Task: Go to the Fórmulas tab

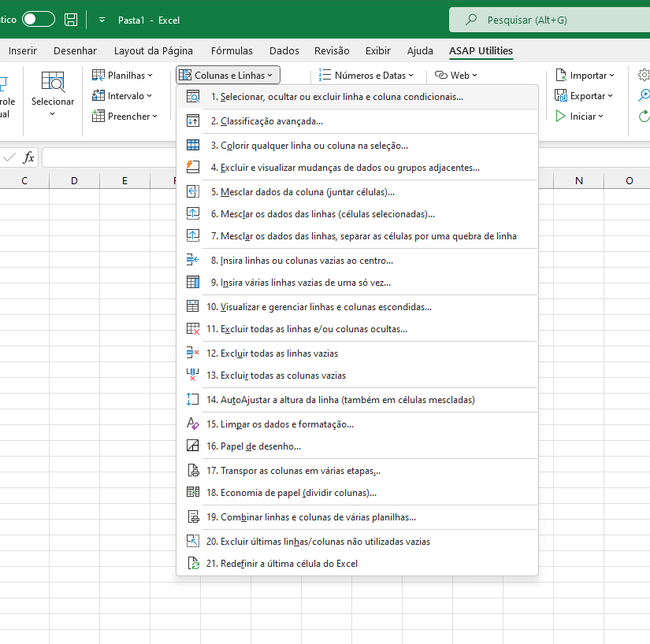Action: coord(232,51)
